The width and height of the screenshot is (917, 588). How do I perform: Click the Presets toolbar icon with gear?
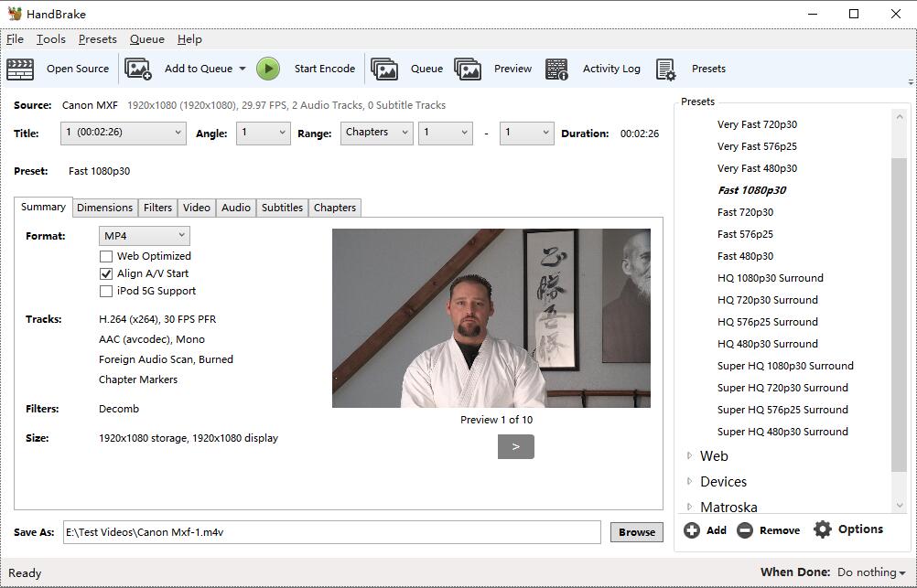point(665,69)
